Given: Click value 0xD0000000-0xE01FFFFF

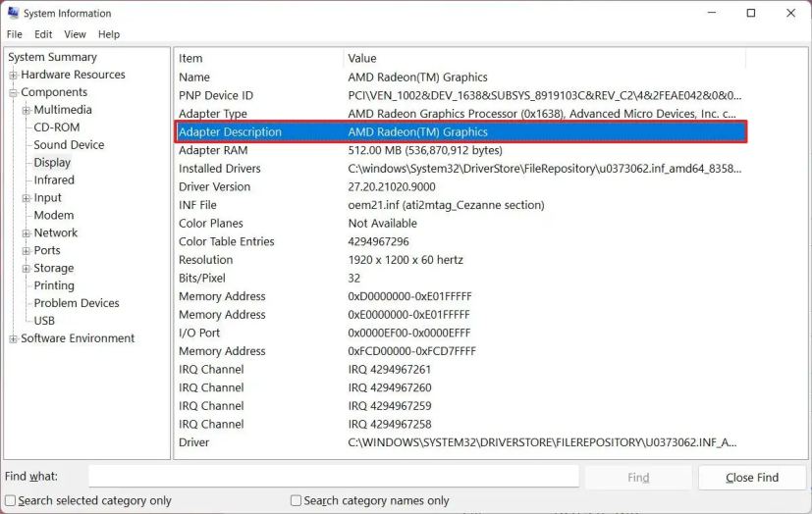Looking at the screenshot, I should point(409,297).
